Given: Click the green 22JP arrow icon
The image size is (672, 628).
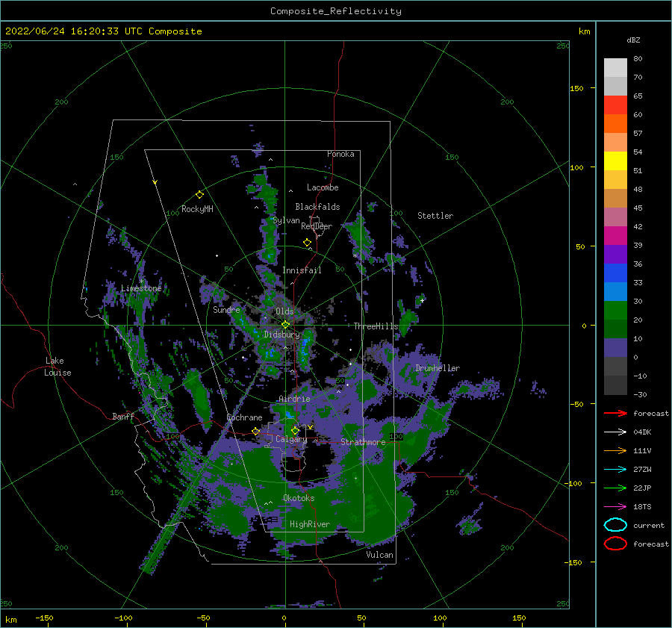Looking at the screenshot, I should 615,488.
